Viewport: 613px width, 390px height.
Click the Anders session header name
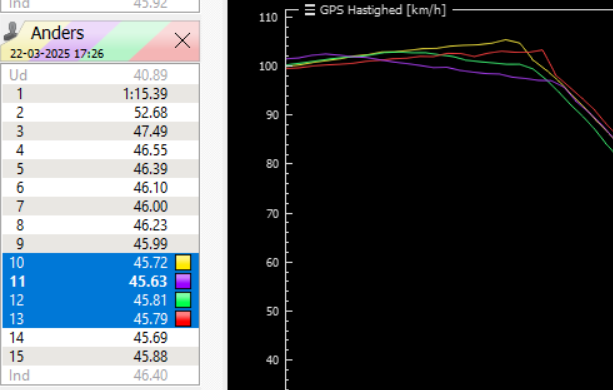point(57,33)
